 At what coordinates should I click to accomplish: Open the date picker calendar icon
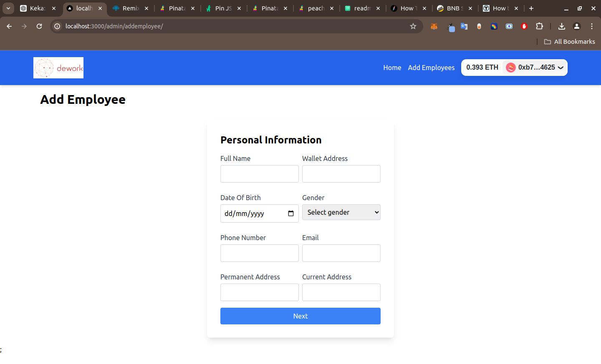[x=291, y=213]
